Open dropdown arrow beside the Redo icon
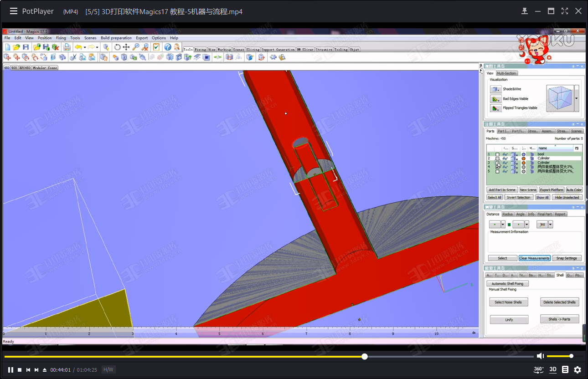The height and width of the screenshot is (379, 588). point(97,47)
